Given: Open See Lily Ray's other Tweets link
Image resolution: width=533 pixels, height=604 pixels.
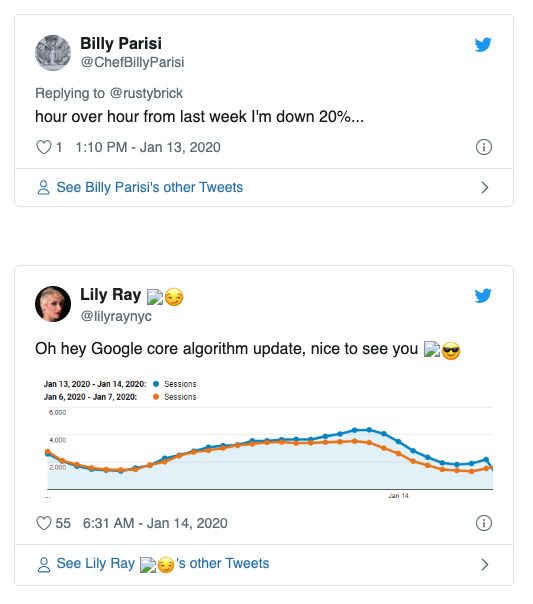Looking at the screenshot, I should click(163, 564).
